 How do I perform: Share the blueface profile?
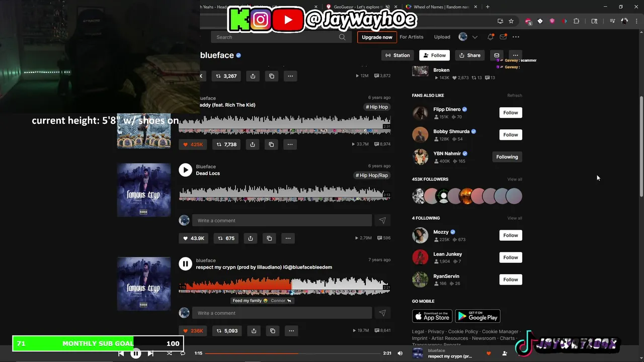tap(470, 55)
